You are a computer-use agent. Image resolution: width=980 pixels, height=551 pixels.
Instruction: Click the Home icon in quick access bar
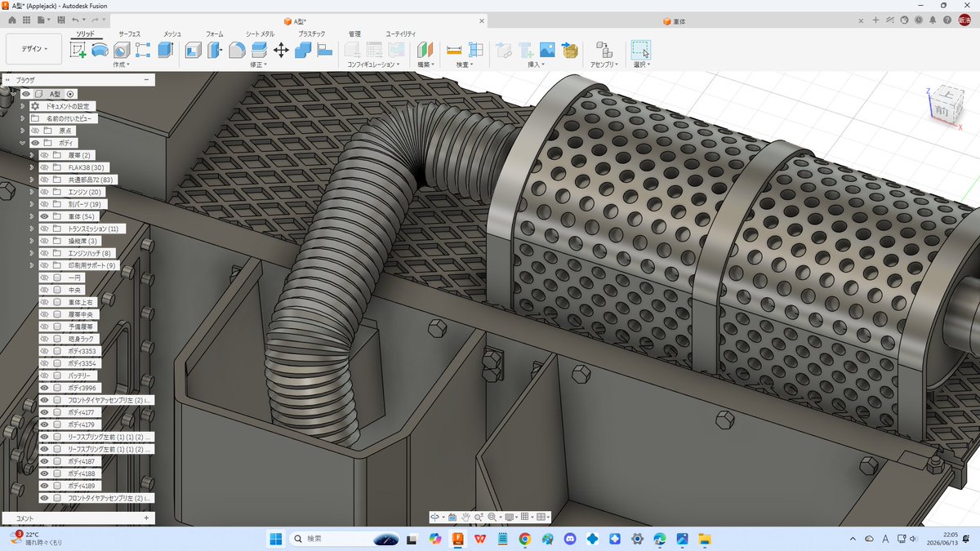12,19
